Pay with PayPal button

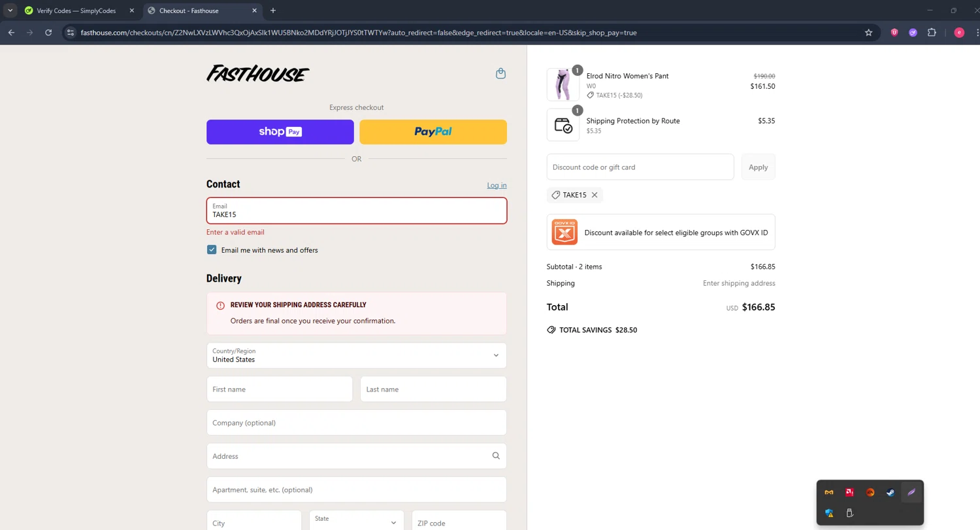click(x=433, y=132)
